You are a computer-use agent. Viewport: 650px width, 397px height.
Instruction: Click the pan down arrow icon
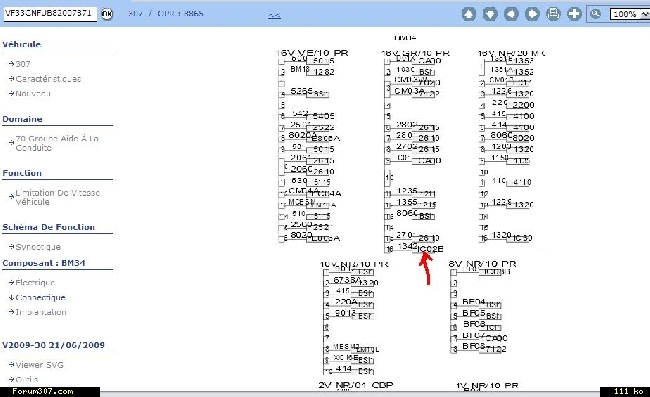coord(490,14)
